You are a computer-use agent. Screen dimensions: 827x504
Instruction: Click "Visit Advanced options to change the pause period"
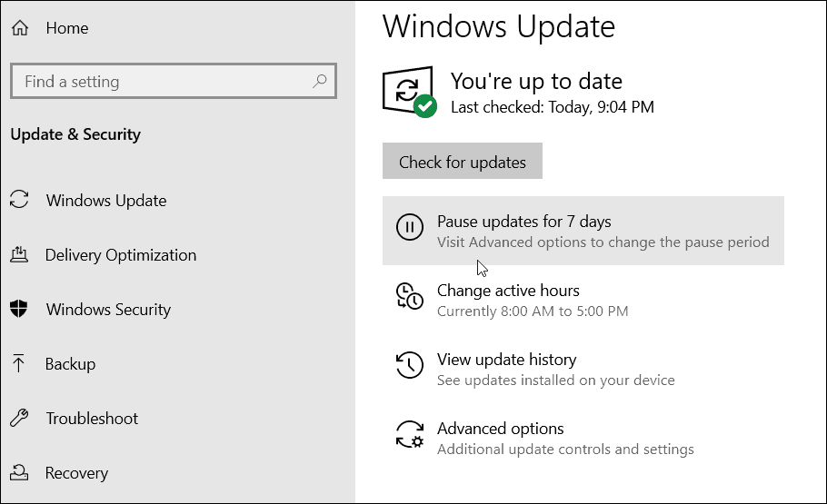pyautogui.click(x=603, y=242)
